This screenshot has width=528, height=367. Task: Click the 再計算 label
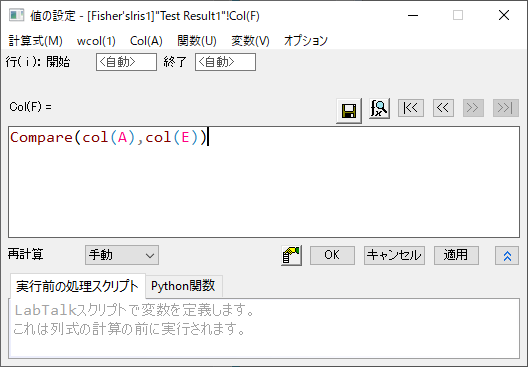[x=26, y=254]
